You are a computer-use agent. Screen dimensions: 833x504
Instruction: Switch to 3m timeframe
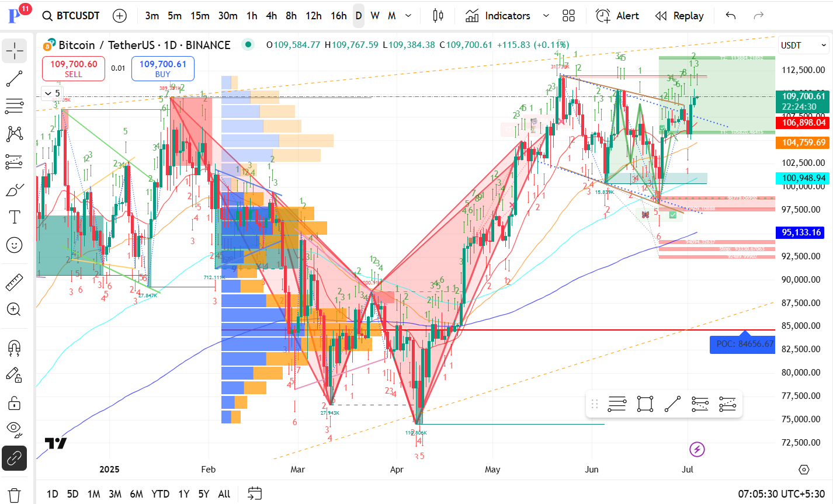152,16
